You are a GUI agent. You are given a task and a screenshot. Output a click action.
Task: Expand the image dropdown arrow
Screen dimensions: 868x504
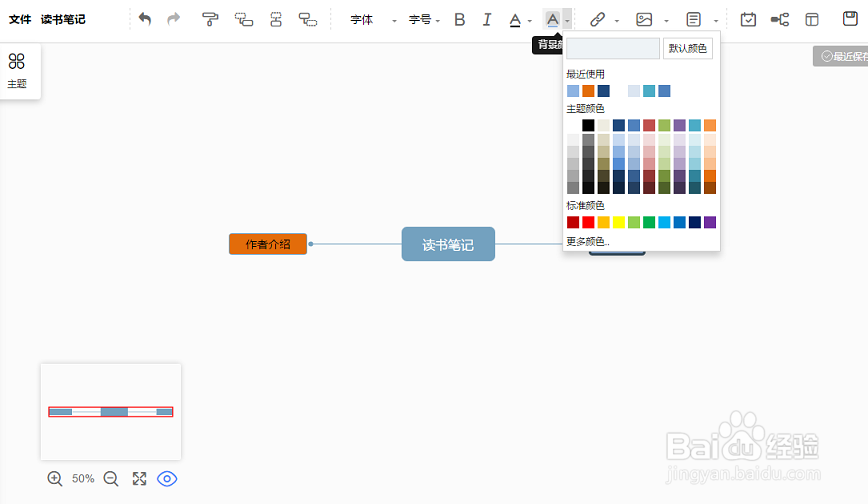pyautogui.click(x=666, y=21)
